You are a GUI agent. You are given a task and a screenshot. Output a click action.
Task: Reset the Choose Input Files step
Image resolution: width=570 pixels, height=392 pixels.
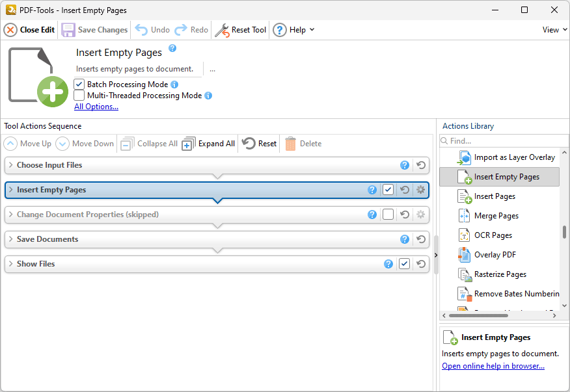pyautogui.click(x=421, y=165)
